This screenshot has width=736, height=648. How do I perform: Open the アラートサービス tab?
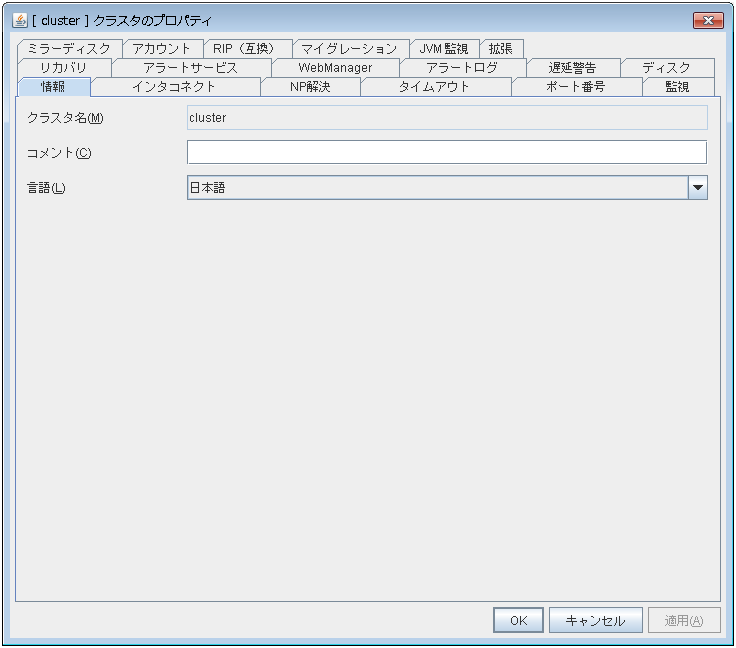[x=190, y=68]
